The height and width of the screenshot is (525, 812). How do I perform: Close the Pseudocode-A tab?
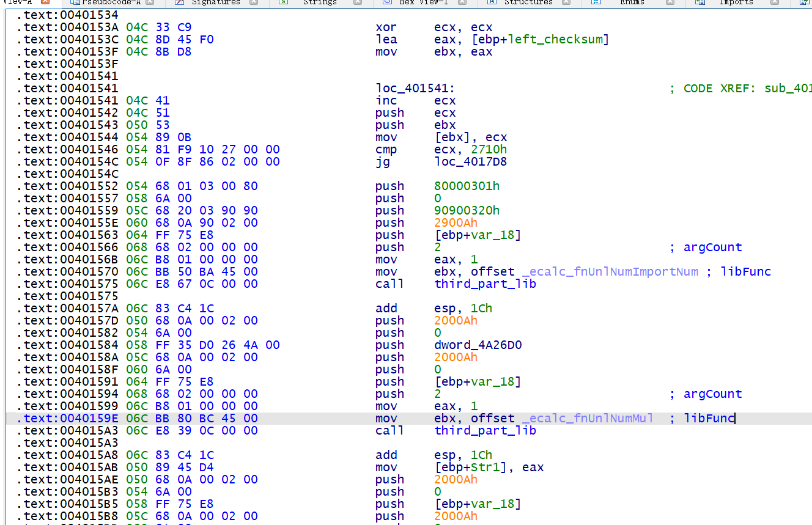[150, 2]
